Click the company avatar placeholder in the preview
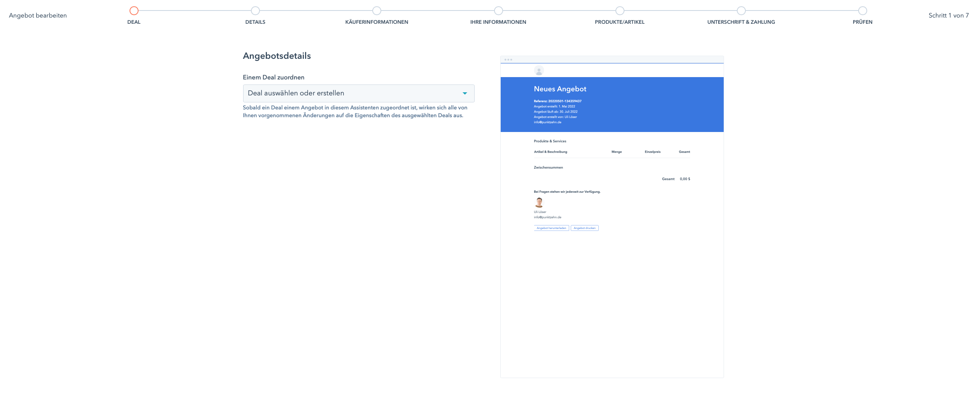The height and width of the screenshot is (410, 980). point(539,70)
